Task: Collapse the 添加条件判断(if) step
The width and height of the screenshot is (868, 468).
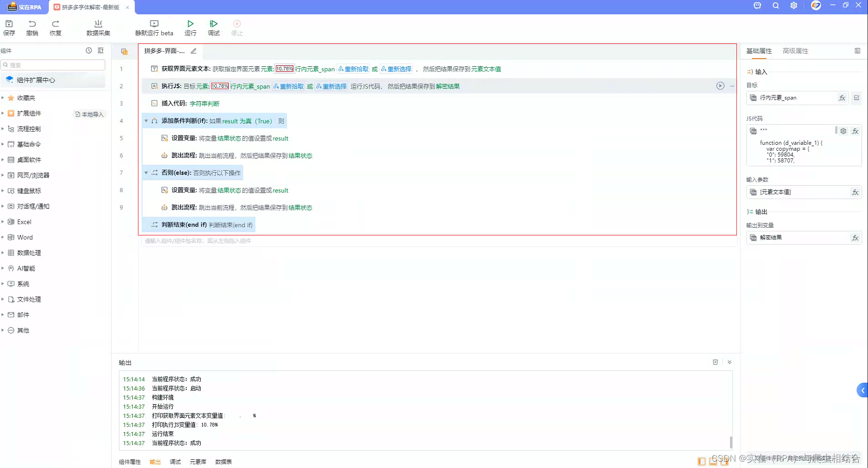Action: pyautogui.click(x=146, y=120)
